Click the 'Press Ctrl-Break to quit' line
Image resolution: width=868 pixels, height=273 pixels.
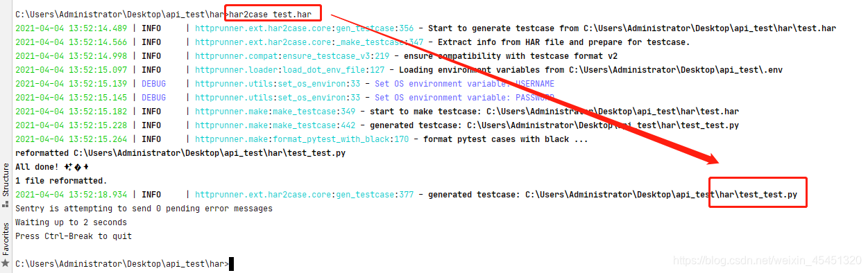tap(74, 236)
